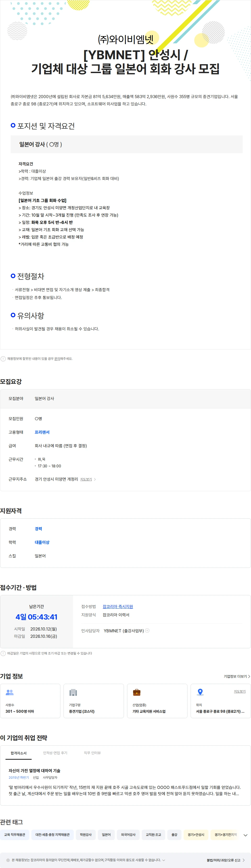The image size is (251, 868).
Task: Click the remaining time countdown 4일 05:43:41
Action: (x=36, y=617)
